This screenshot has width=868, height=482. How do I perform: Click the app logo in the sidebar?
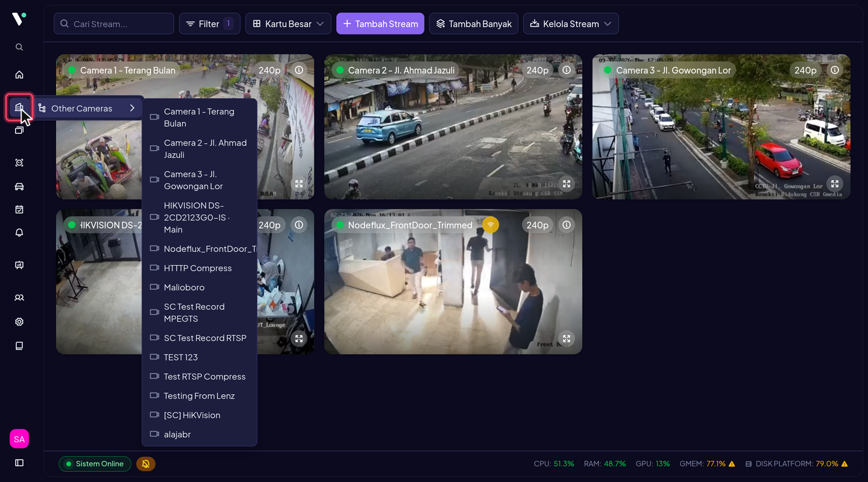tap(19, 19)
